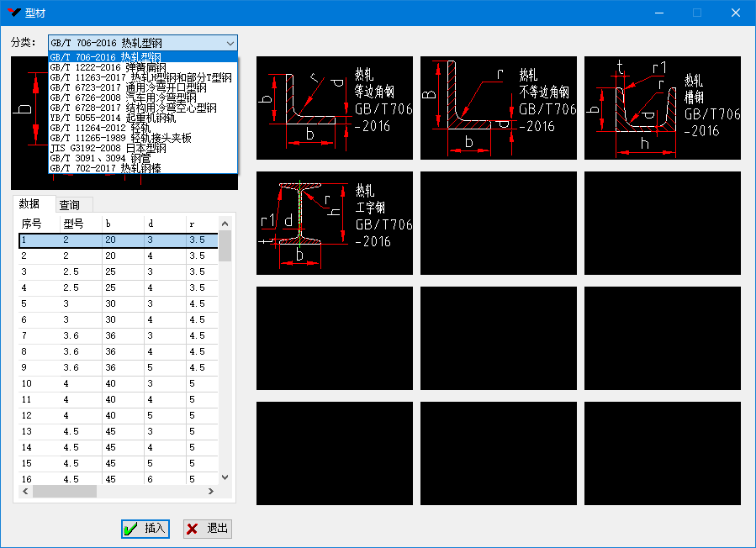The image size is (756, 548).
Task: Switch to the 查询 tab
Action: (70, 205)
